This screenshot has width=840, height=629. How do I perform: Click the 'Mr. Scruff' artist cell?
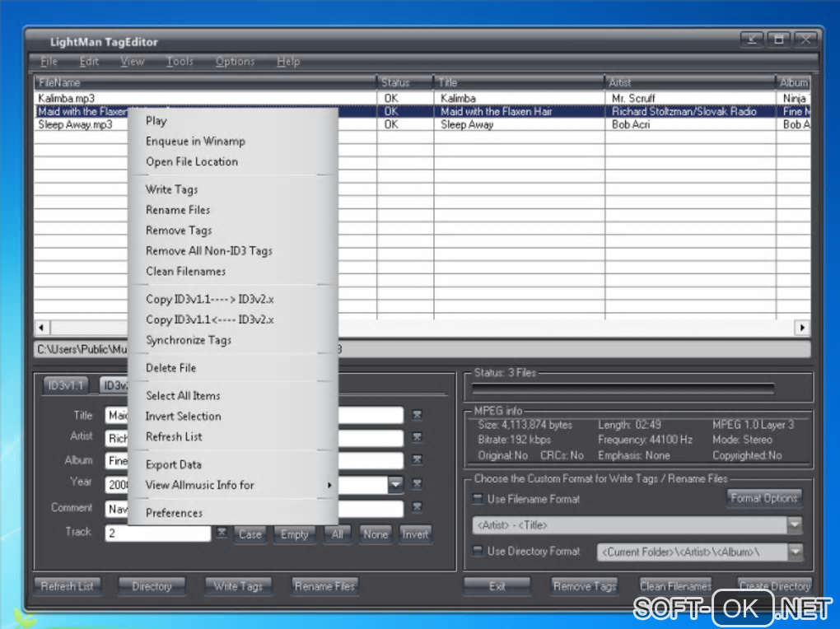[x=690, y=98]
